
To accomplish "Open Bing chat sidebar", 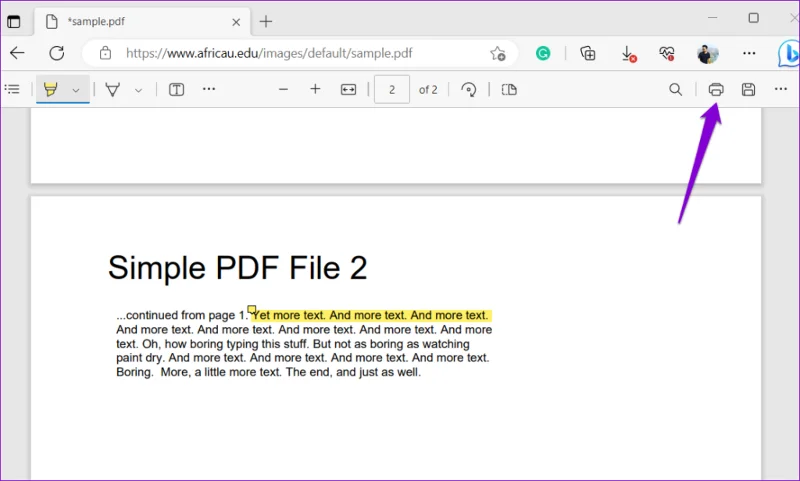I will click(x=789, y=53).
